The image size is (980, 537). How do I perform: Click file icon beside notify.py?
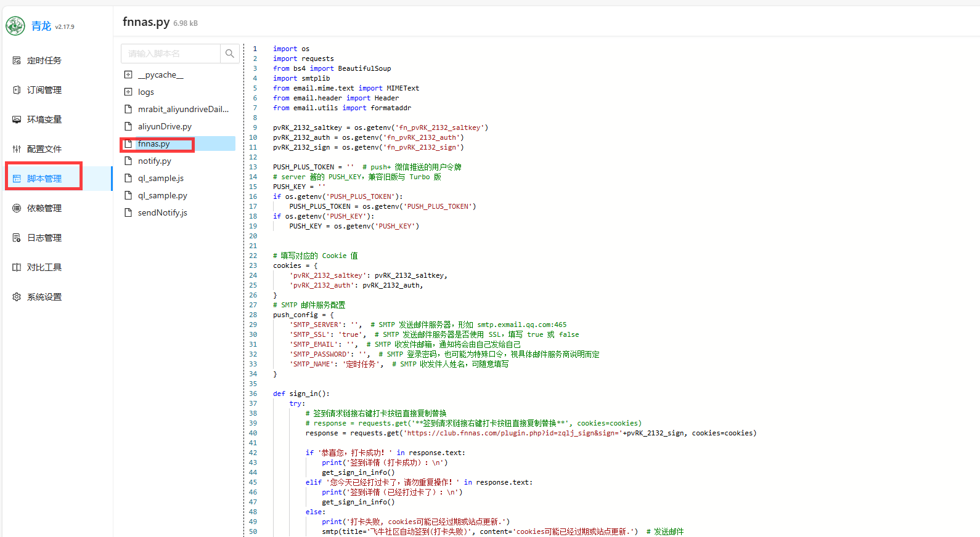(x=128, y=161)
